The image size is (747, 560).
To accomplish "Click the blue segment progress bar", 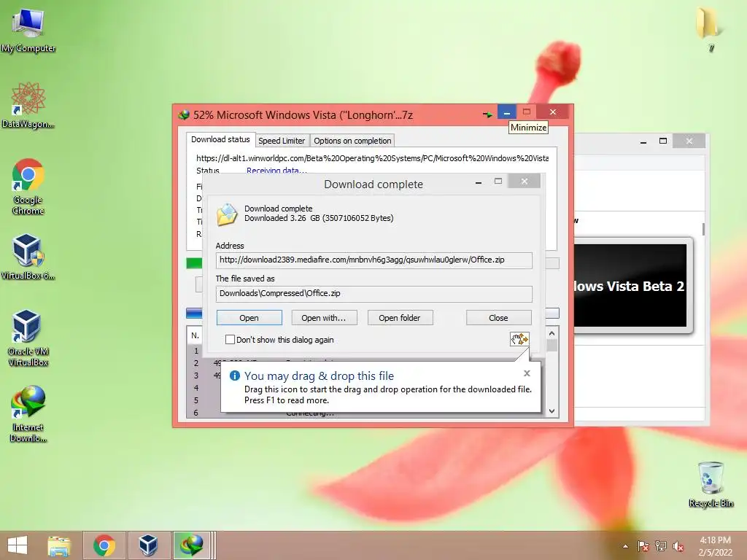I will coord(194,313).
